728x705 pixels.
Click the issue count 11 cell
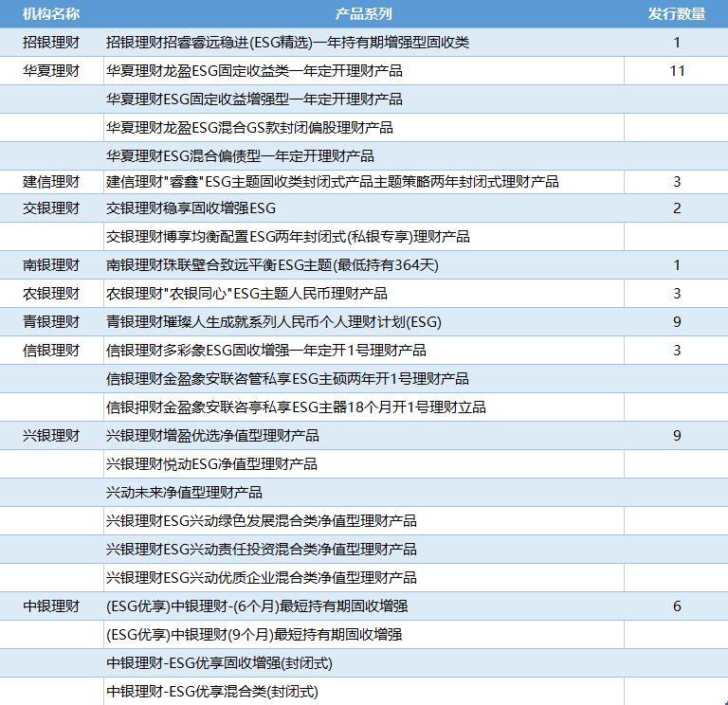(677, 70)
